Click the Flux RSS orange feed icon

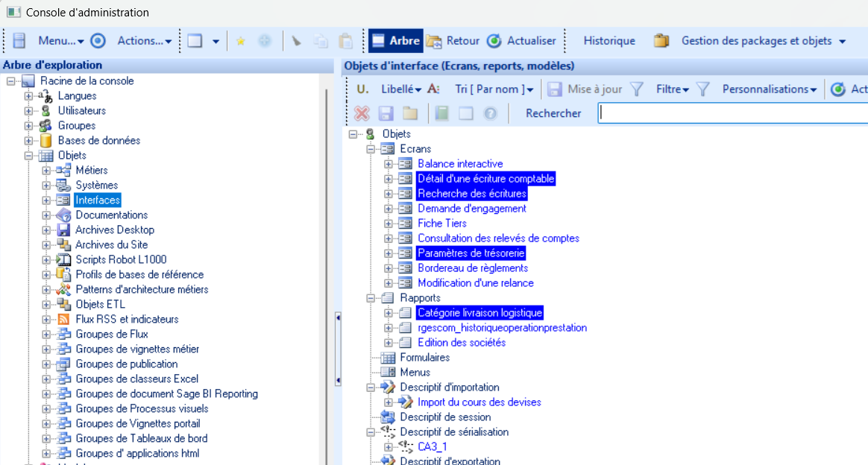(x=63, y=320)
